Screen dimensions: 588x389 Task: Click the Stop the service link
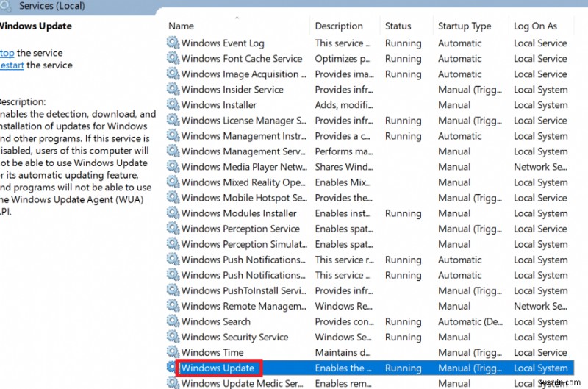[x=7, y=53]
